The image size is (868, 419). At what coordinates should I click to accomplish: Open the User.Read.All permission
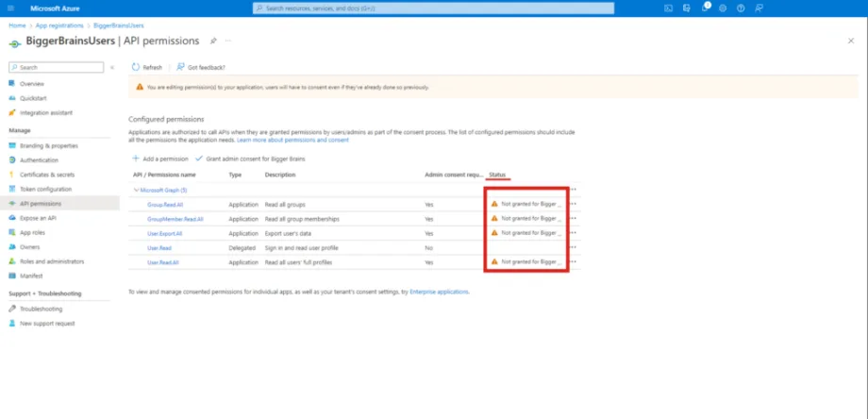(x=163, y=262)
